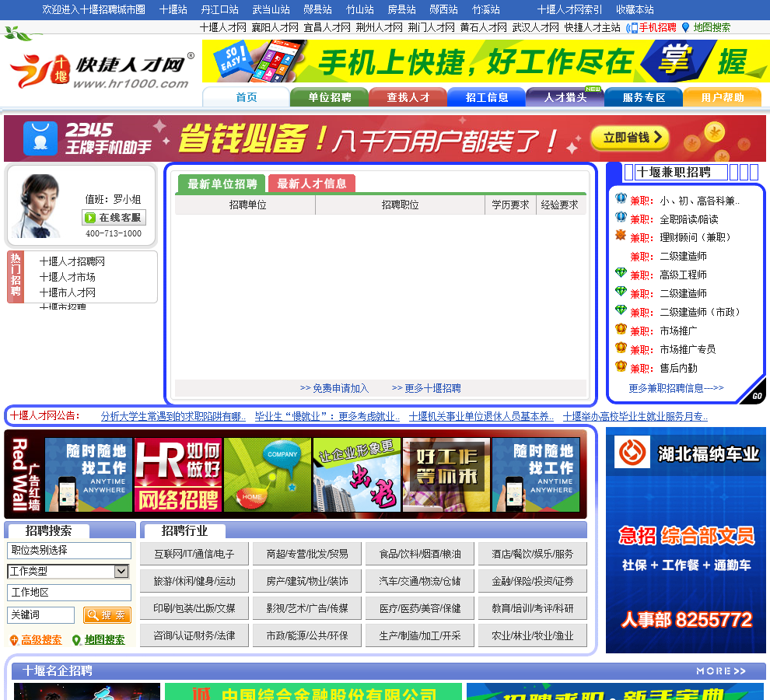Click the 立即省钱 banner button

coord(630,137)
